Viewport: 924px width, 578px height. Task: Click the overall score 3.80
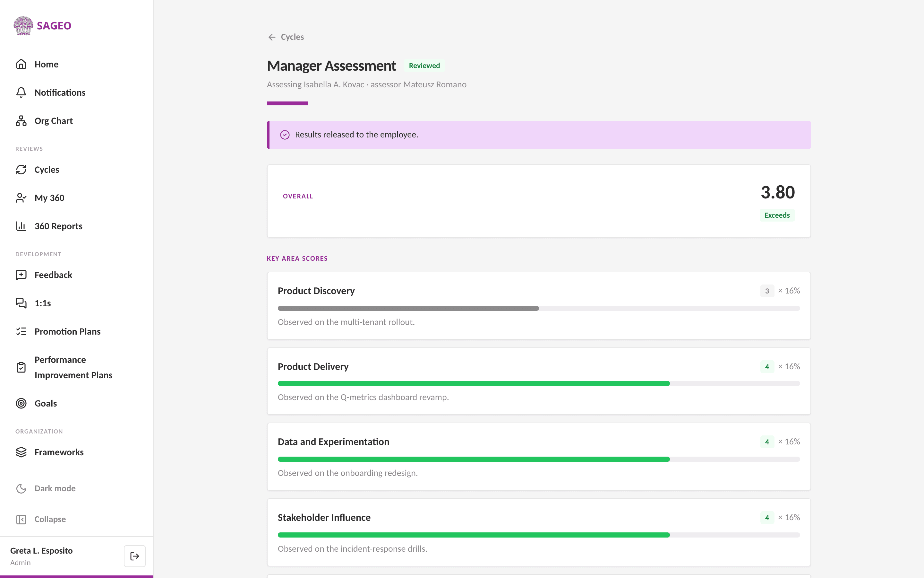[x=777, y=192]
